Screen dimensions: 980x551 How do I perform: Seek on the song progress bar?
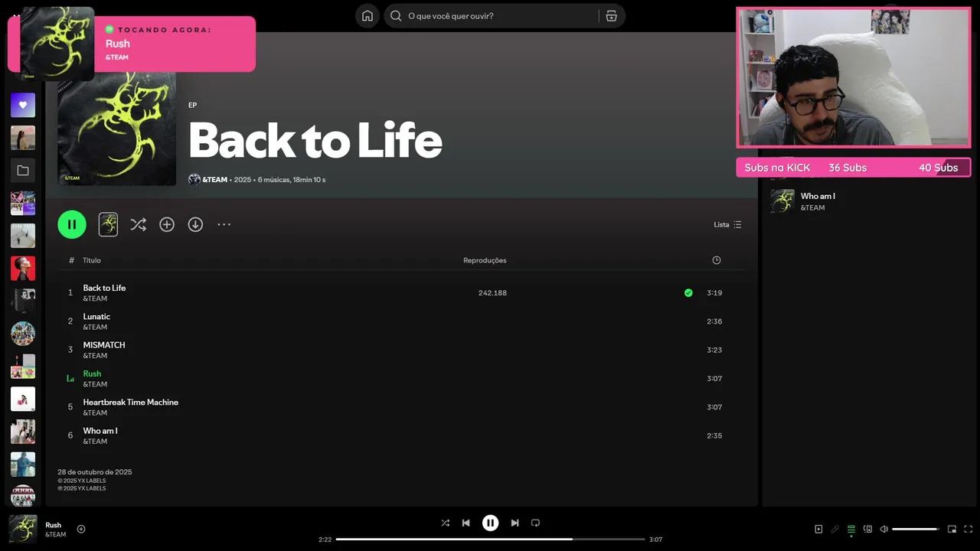click(490, 540)
